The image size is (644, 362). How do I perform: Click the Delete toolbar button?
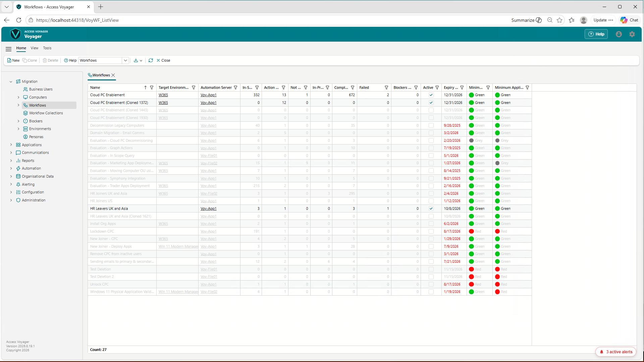coord(51,61)
